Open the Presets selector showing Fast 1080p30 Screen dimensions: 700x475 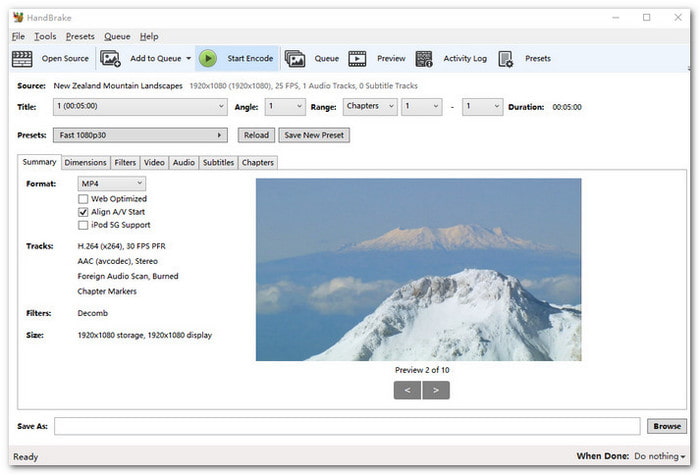tap(140, 135)
